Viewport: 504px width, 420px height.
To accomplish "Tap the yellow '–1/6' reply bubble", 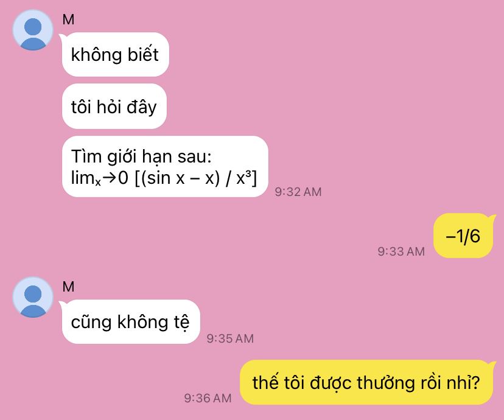I will (x=463, y=236).
